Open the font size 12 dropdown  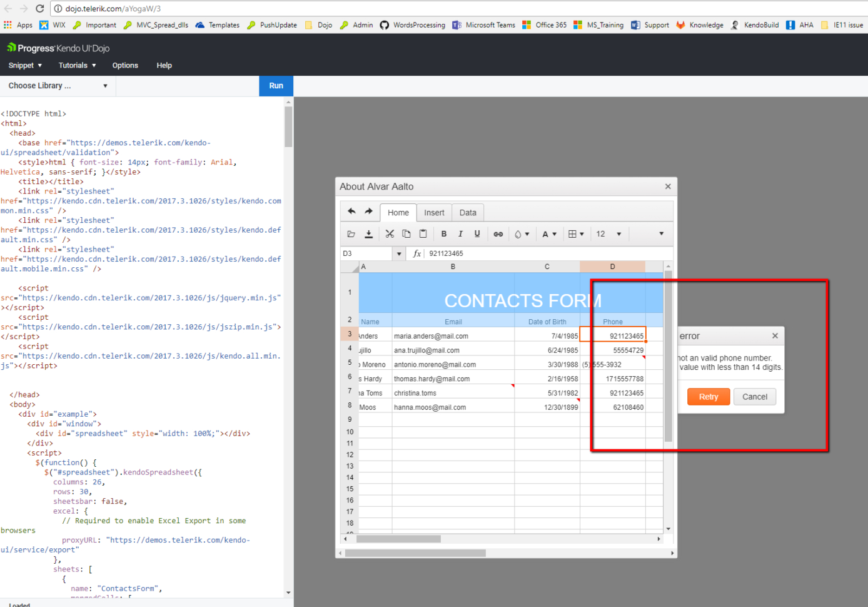pyautogui.click(x=608, y=234)
